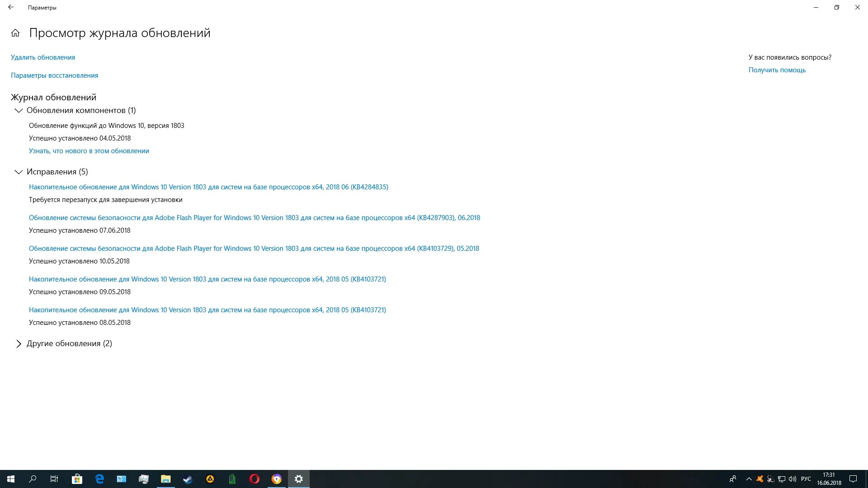The image size is (868, 488).
Task: Click the back arrow in Settings
Action: coord(11,7)
